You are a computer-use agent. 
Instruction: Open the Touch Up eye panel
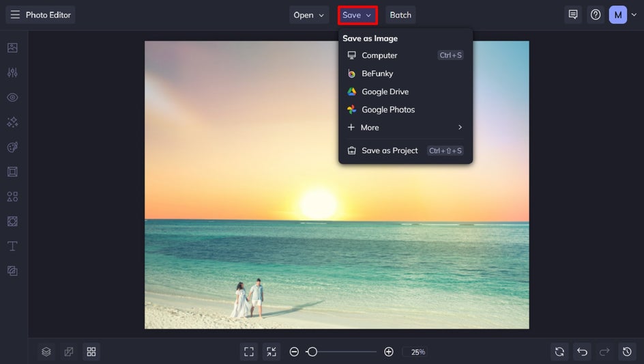(x=12, y=98)
